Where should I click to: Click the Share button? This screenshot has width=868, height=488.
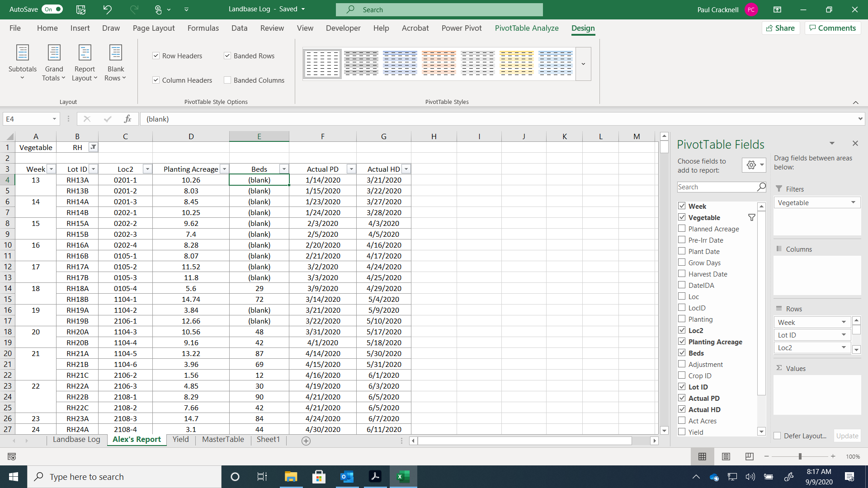(781, 28)
